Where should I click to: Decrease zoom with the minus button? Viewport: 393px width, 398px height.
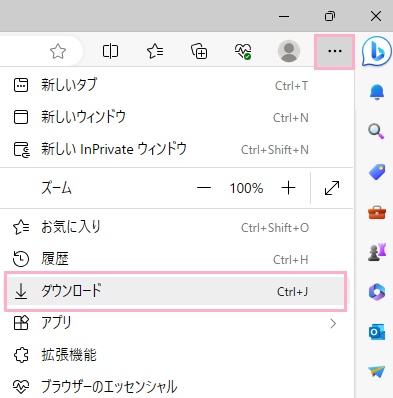[204, 188]
